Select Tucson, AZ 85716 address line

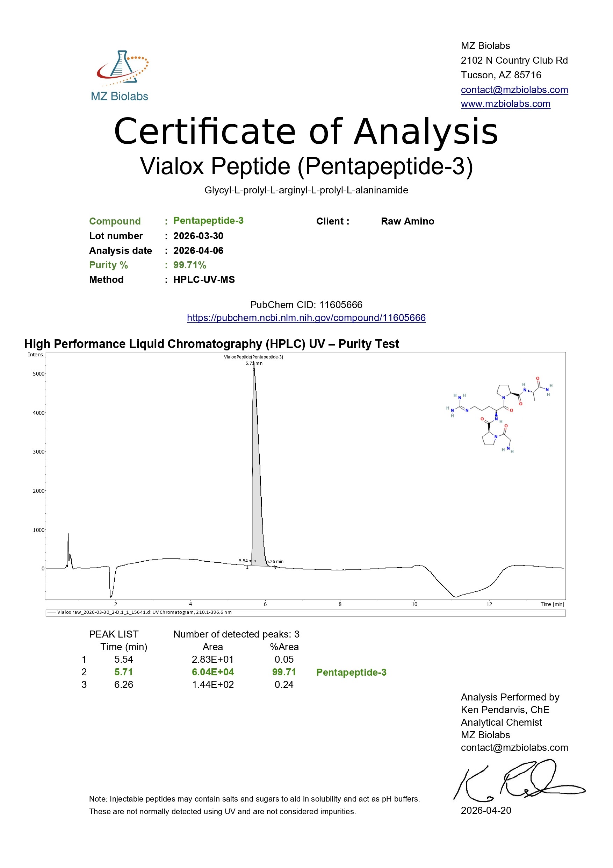tap(501, 75)
